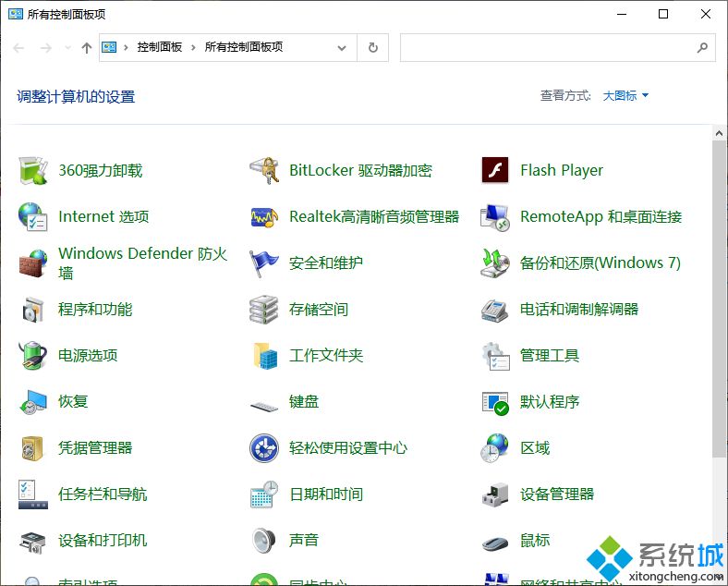This screenshot has width=728, height=586.
Task: Open the 设备和打印机 printer icon
Action: point(33,543)
